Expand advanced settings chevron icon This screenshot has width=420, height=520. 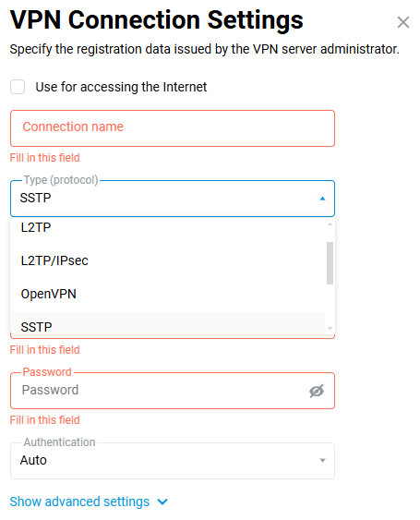click(x=162, y=502)
